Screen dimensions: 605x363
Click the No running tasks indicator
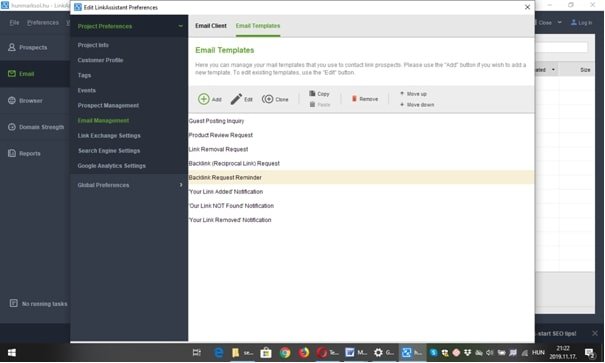pos(38,304)
